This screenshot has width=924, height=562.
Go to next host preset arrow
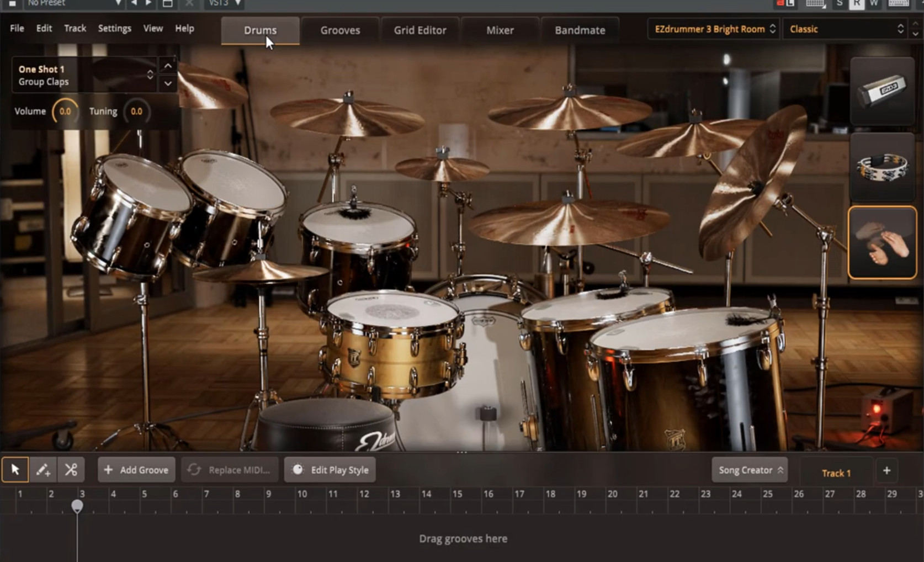(x=148, y=3)
